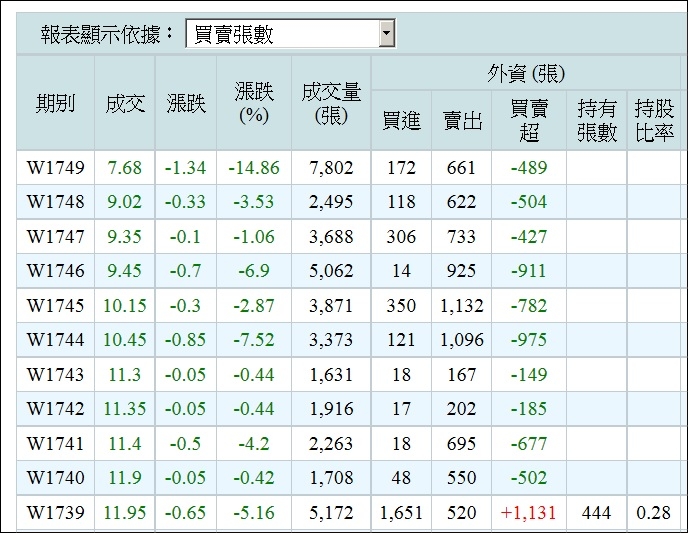Click the holding ratio 0.28

pyautogui.click(x=653, y=512)
